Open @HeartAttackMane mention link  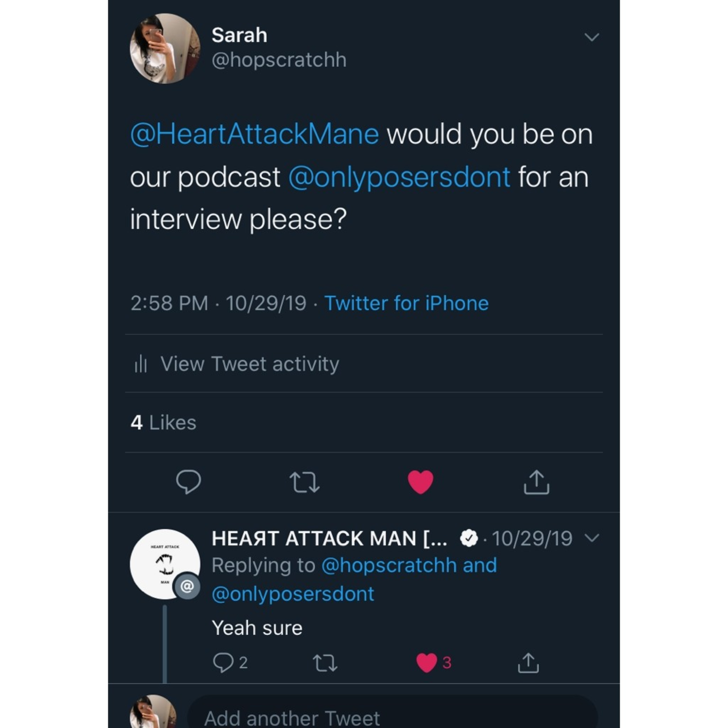pyautogui.click(x=255, y=134)
